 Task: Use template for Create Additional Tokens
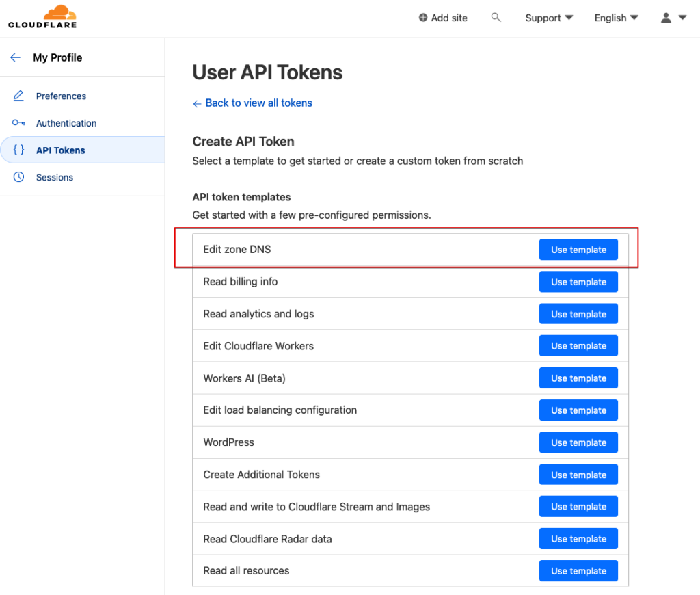click(578, 475)
